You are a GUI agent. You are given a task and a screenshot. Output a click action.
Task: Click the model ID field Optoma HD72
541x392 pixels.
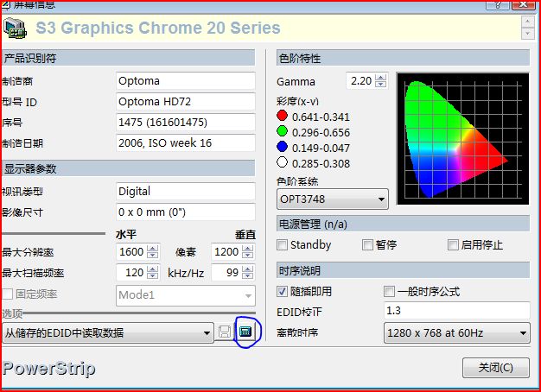click(186, 102)
